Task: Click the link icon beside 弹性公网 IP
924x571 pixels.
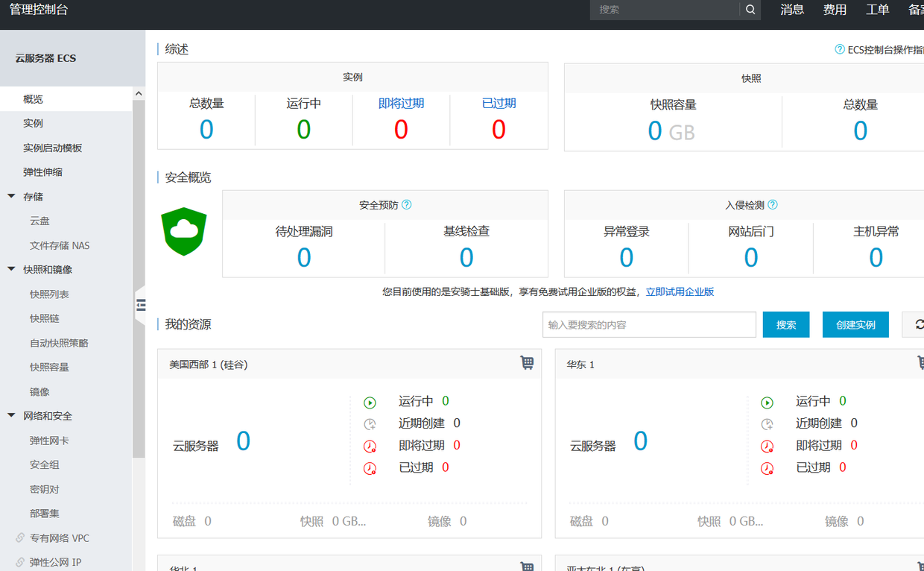Action: 20,562
